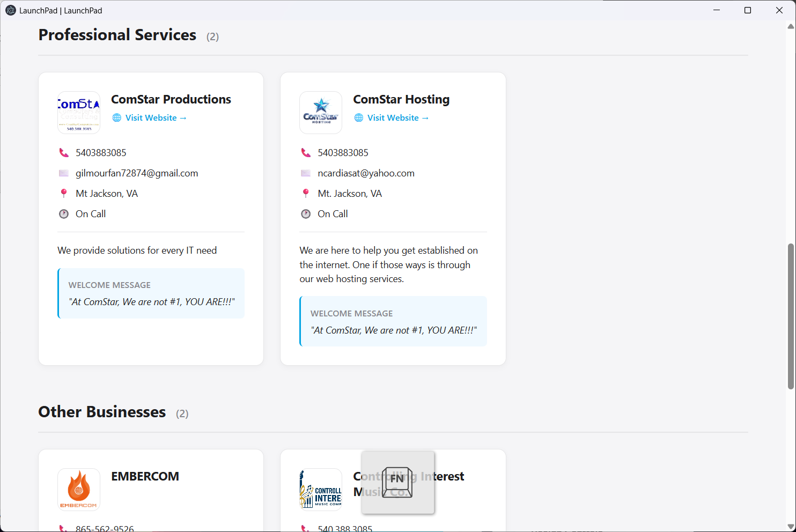
Task: Click the LaunchPad app icon in the title bar
Action: pos(10,10)
